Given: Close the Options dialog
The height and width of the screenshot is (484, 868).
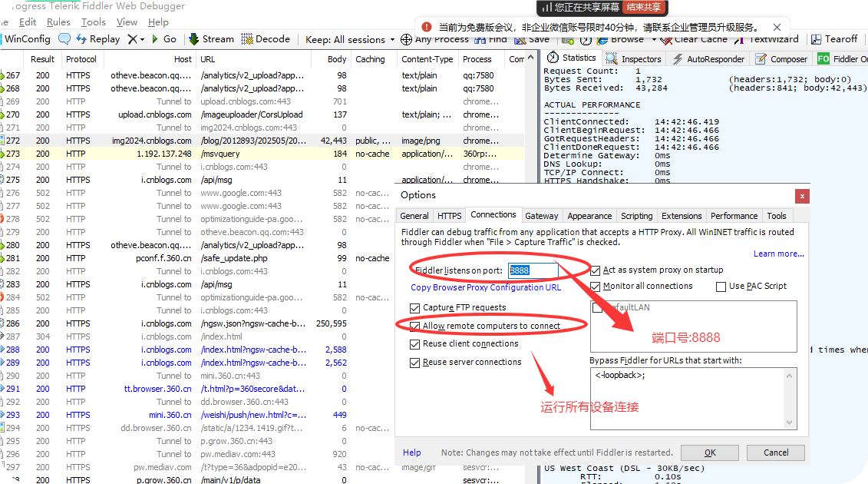Looking at the screenshot, I should pos(801,196).
